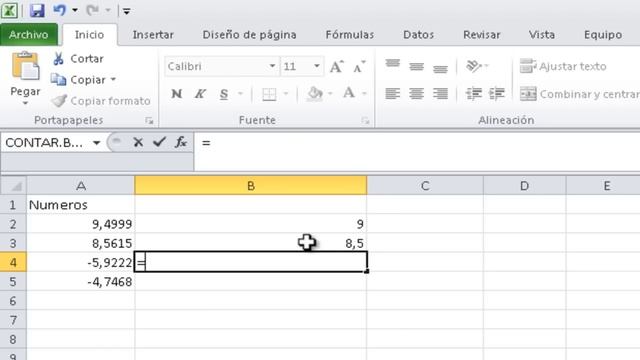The height and width of the screenshot is (360, 640).
Task: Select column A header
Action: point(81,186)
